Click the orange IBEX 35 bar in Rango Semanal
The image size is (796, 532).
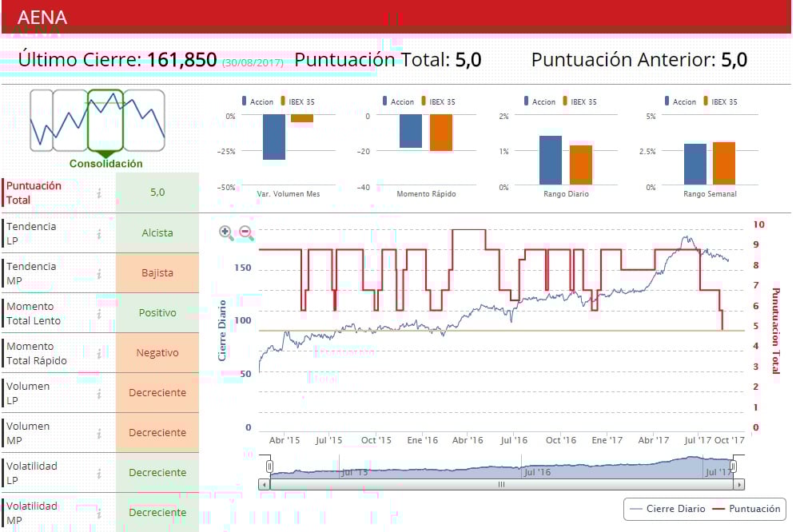pyautogui.click(x=724, y=163)
